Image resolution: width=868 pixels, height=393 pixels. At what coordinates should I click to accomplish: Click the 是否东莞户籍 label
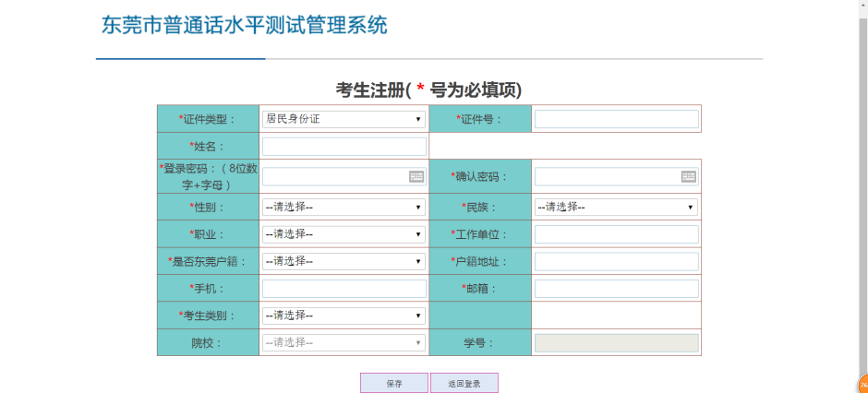tap(208, 261)
